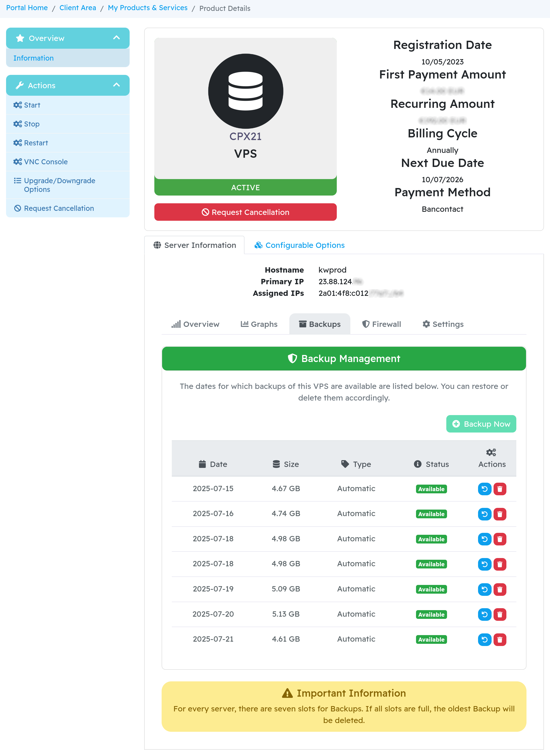Click the CPX21 database server icon
Viewport: 550px width, 756px height.
(x=245, y=91)
